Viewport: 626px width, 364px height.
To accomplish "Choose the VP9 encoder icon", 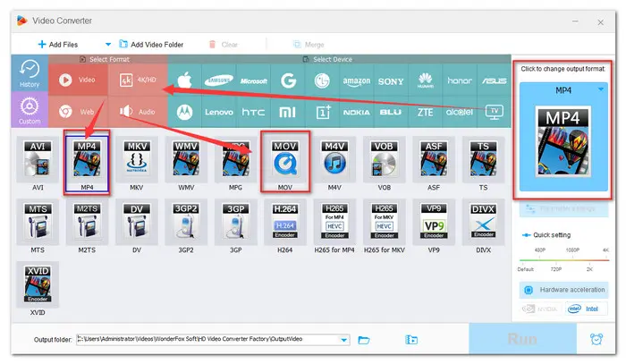I will 434,222.
